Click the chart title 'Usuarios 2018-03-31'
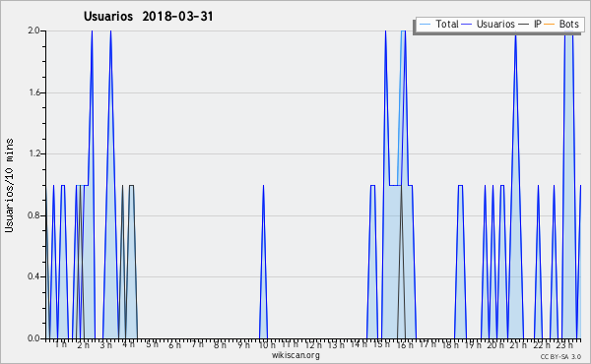The height and width of the screenshot is (364, 591). (148, 17)
